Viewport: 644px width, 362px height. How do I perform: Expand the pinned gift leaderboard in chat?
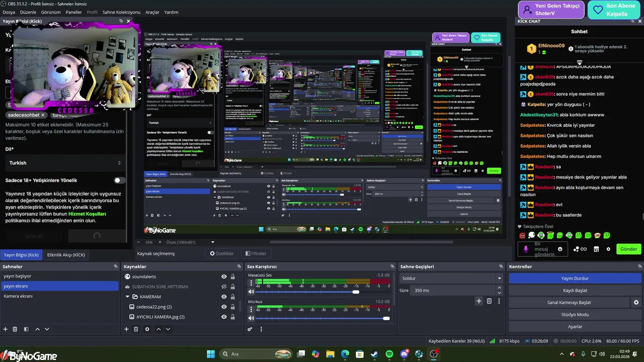point(579,63)
